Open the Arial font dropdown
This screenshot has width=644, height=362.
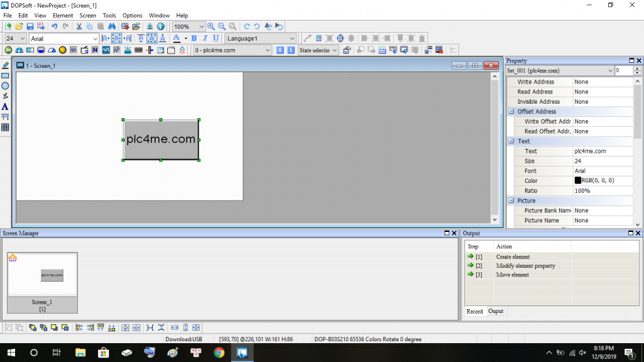95,39
